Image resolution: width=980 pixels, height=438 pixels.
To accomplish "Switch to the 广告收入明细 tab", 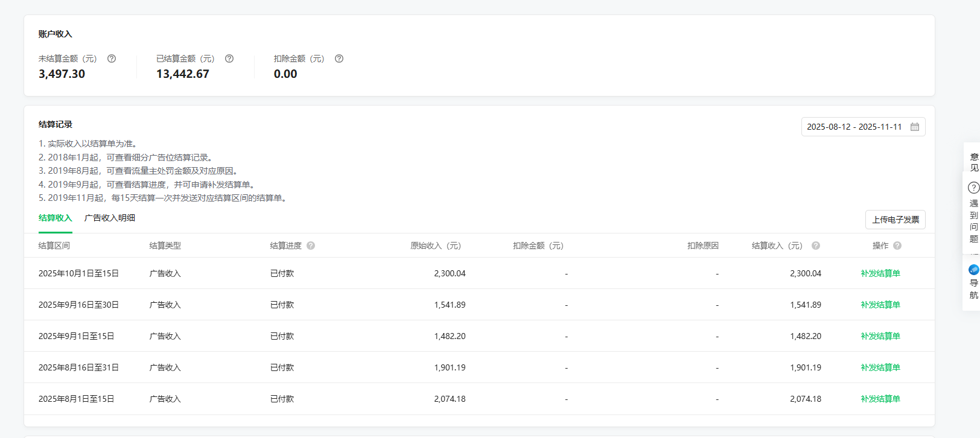I will [110, 218].
